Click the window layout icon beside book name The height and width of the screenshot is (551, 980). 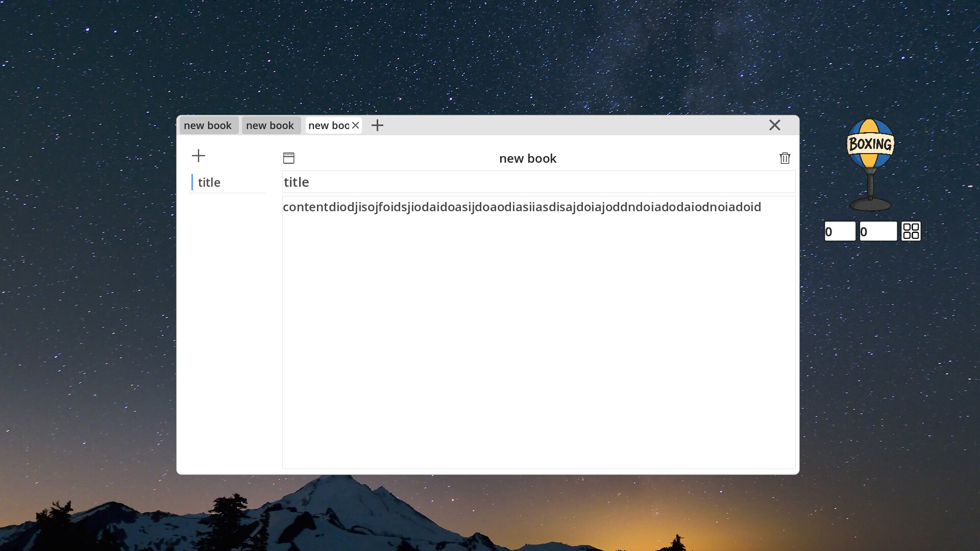(289, 158)
